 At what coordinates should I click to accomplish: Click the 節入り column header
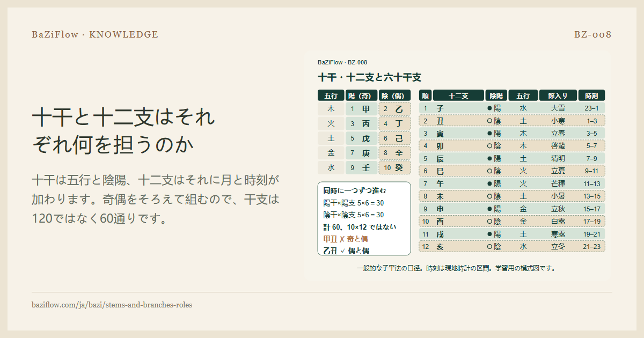(558, 95)
